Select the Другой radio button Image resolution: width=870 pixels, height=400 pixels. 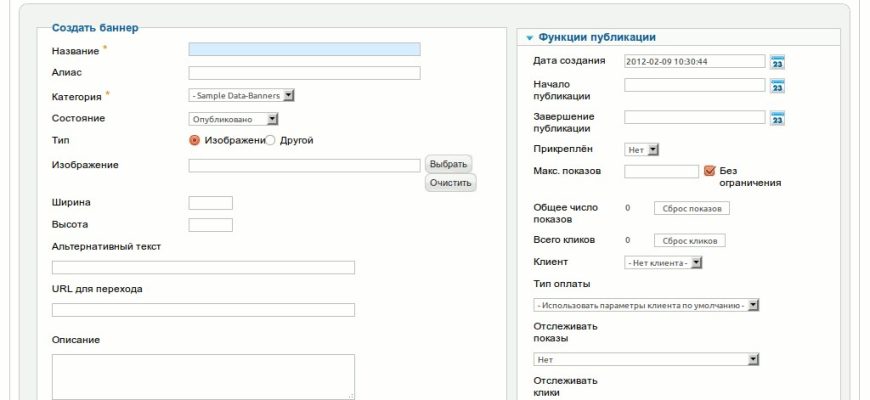coord(270,141)
